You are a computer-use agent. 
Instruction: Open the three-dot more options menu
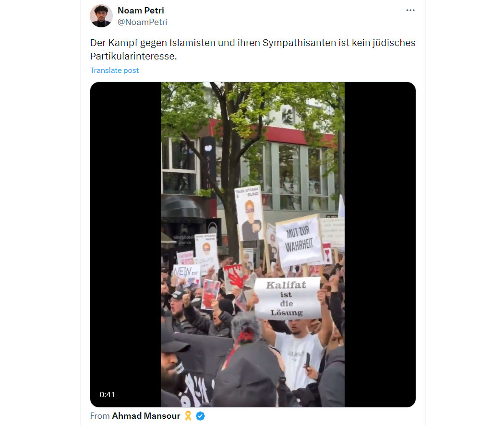410,10
